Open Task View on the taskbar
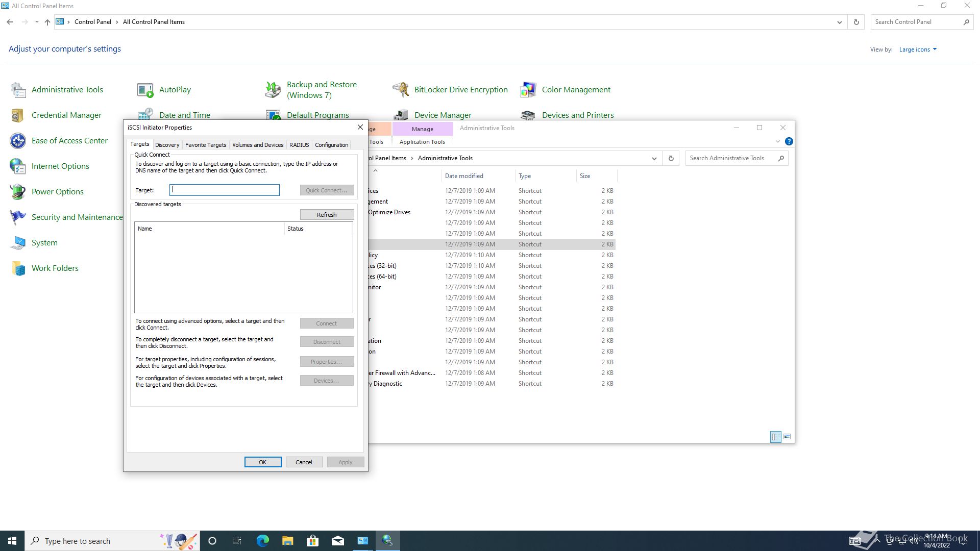The height and width of the screenshot is (551, 980). click(237, 541)
